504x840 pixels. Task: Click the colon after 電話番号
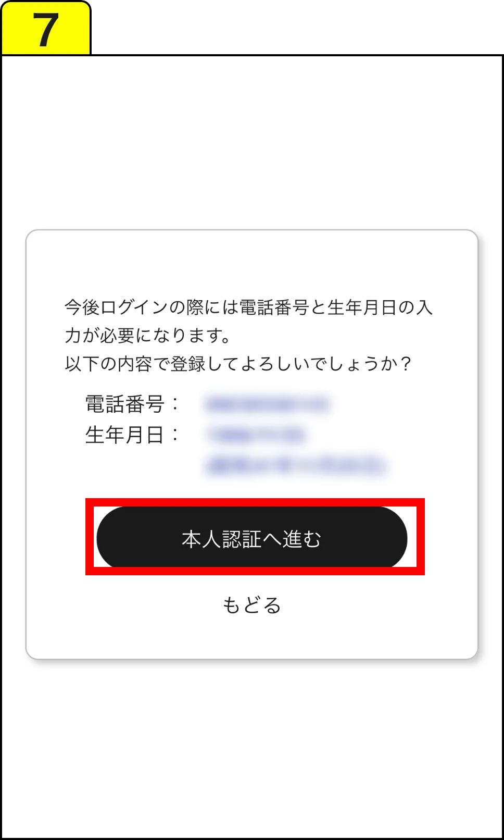pos(175,404)
